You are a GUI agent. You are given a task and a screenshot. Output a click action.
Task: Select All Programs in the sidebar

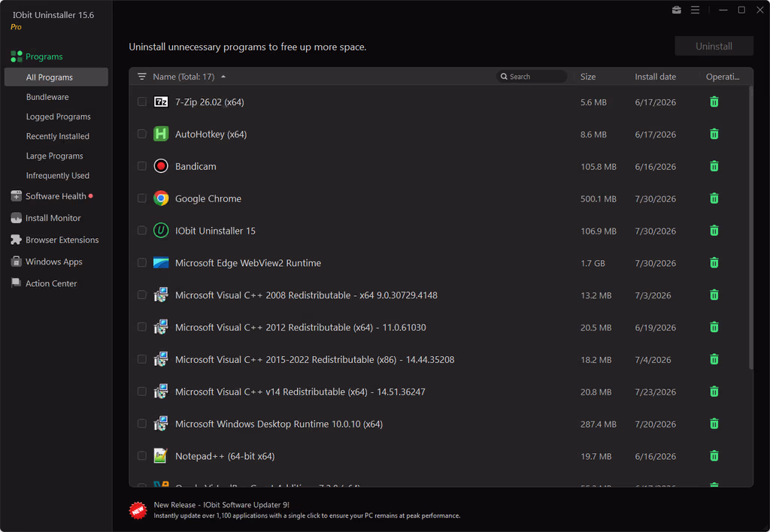[x=56, y=77]
